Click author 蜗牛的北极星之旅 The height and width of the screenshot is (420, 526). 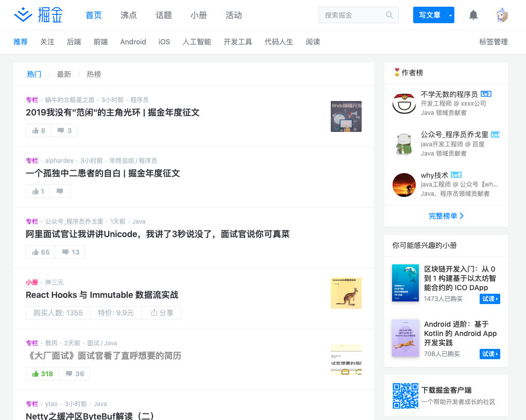coord(70,100)
